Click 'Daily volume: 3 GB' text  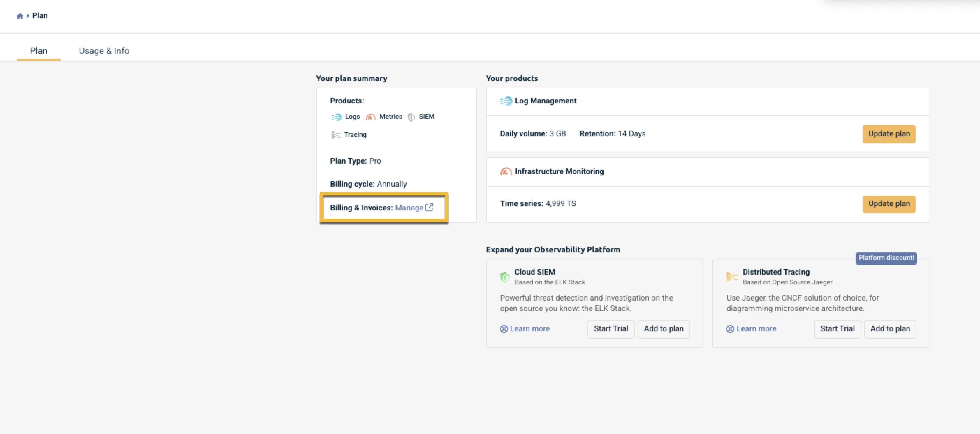pyautogui.click(x=533, y=133)
